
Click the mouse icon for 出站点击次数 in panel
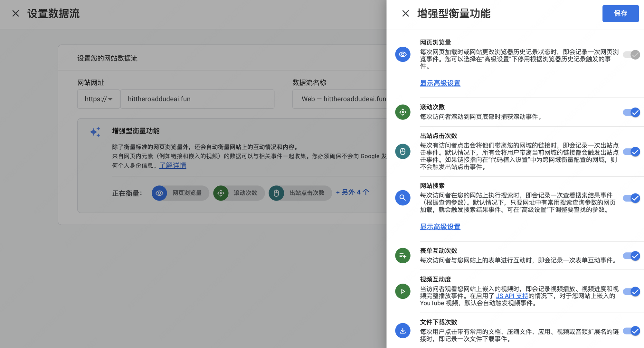click(x=402, y=151)
